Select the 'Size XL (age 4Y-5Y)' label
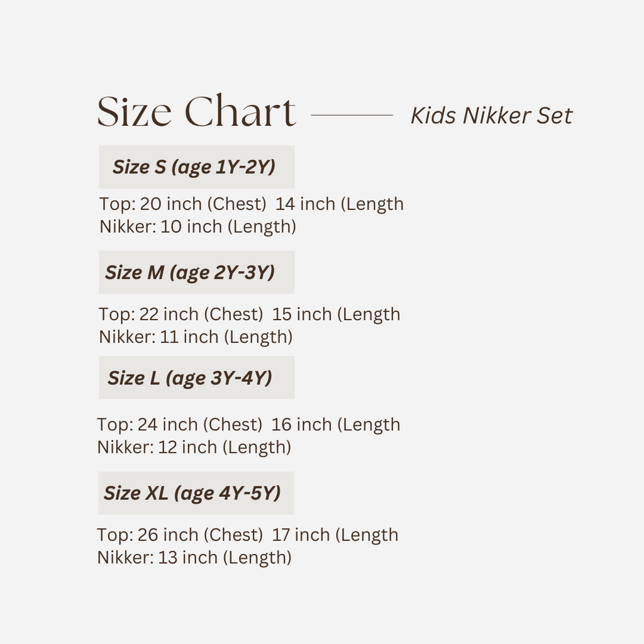644x644 pixels. 192,493
